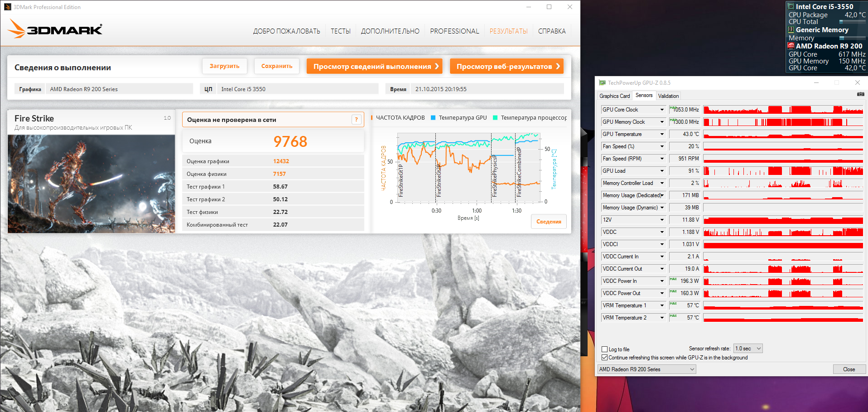Click the ЦП value Intel Core i5 3550
This screenshot has height=412, width=868.
(243, 89)
